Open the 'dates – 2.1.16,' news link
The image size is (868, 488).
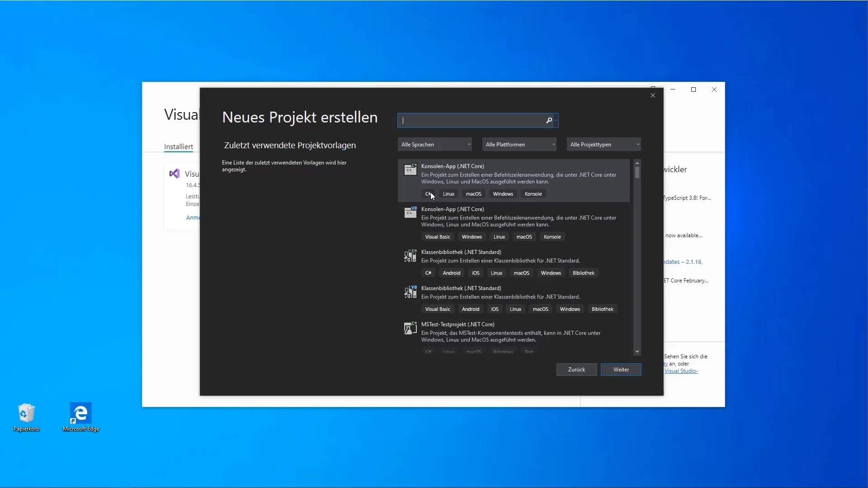pyautogui.click(x=683, y=262)
